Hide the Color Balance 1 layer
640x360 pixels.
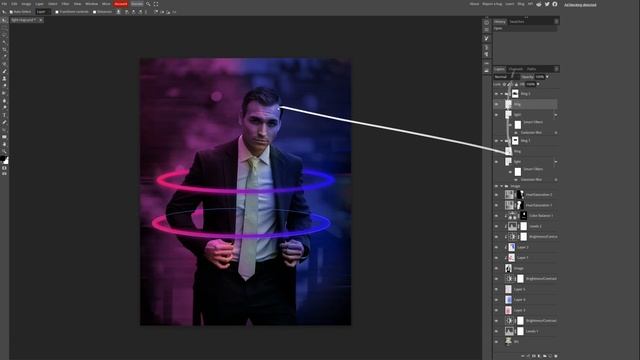point(496,216)
